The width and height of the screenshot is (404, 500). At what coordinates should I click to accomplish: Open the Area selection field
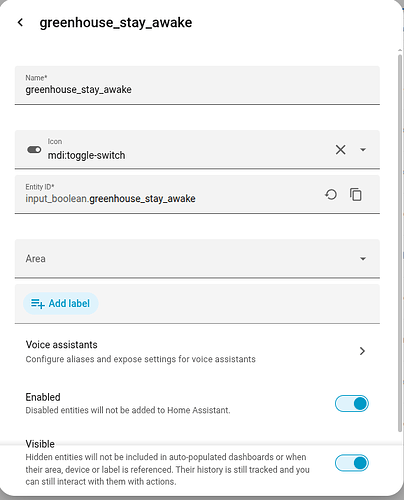click(197, 259)
